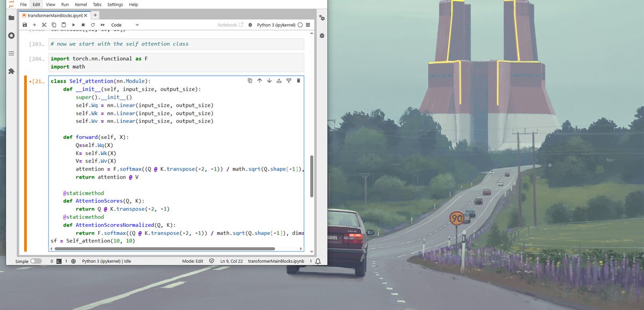Cut the selected cell with scissors icon
The height and width of the screenshot is (310, 644).
tap(44, 25)
